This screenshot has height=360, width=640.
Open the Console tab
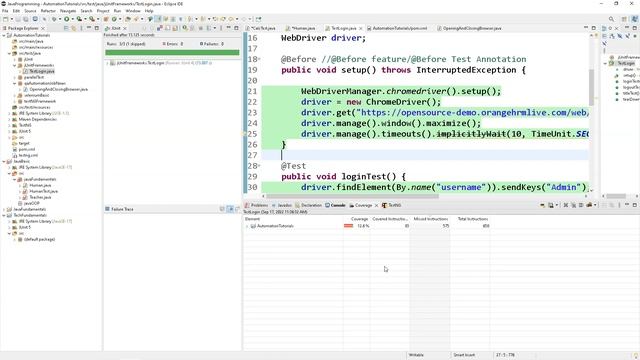335,205
